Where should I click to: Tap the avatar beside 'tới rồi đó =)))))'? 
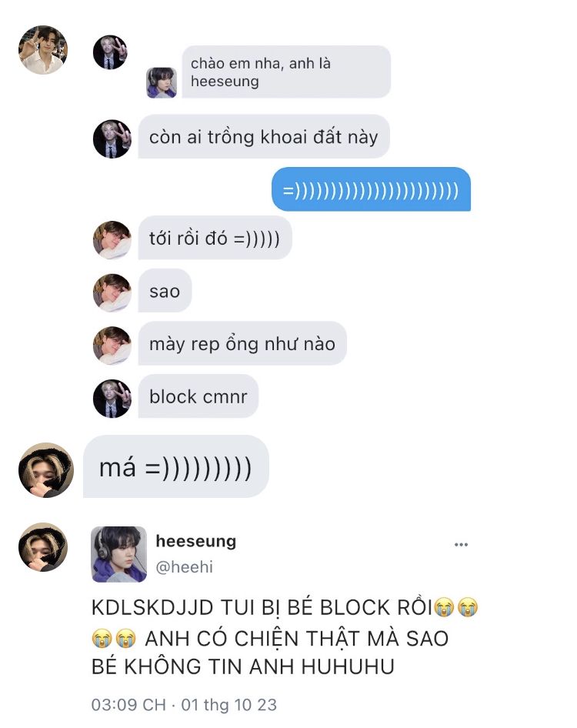pos(112,239)
